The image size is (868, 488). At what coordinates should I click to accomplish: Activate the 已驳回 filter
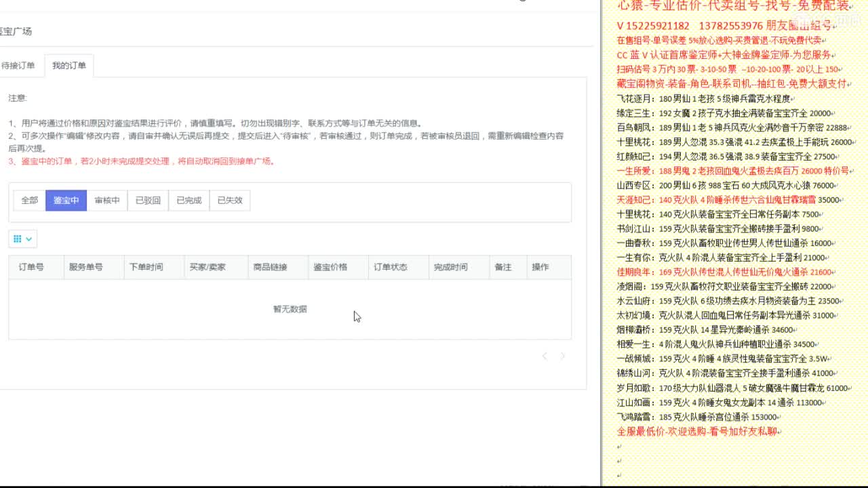pos(146,200)
